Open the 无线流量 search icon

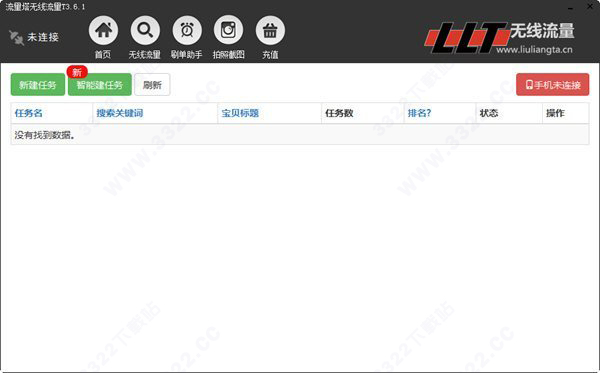(145, 30)
